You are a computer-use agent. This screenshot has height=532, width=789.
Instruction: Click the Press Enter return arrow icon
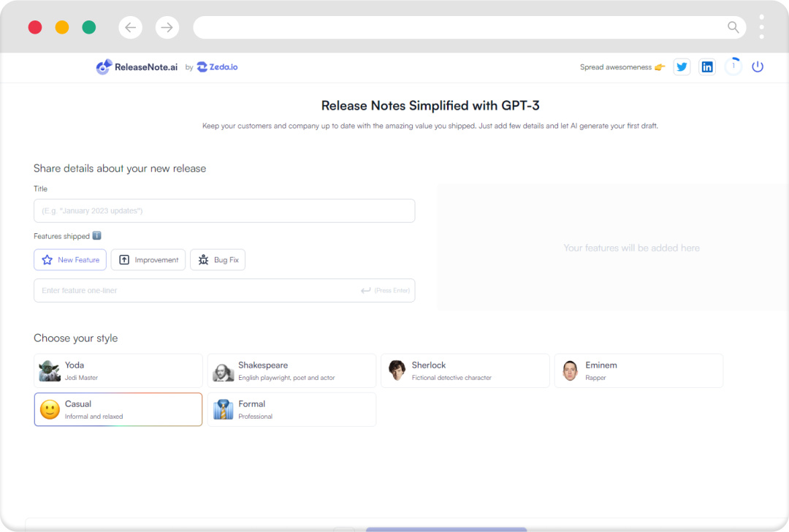pyautogui.click(x=366, y=290)
